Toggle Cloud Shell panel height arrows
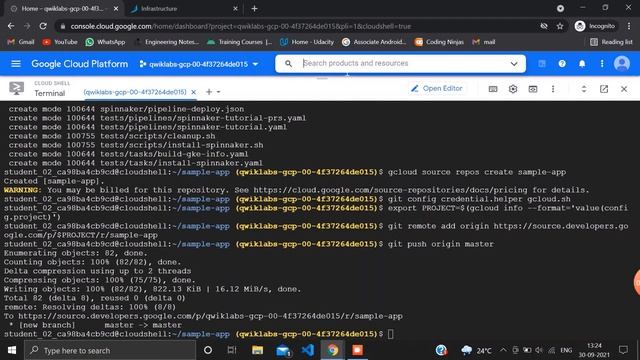 tap(584, 89)
